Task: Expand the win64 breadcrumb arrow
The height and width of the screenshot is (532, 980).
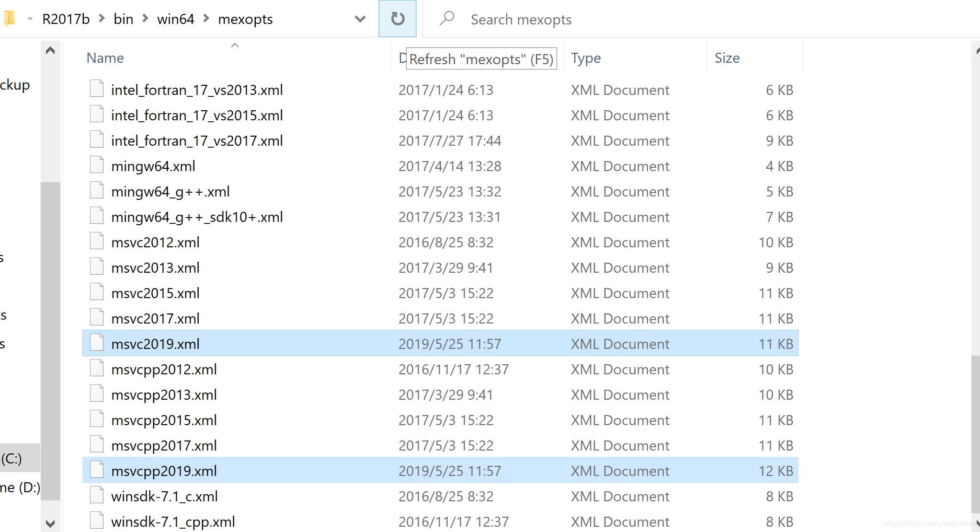Action: [206, 18]
